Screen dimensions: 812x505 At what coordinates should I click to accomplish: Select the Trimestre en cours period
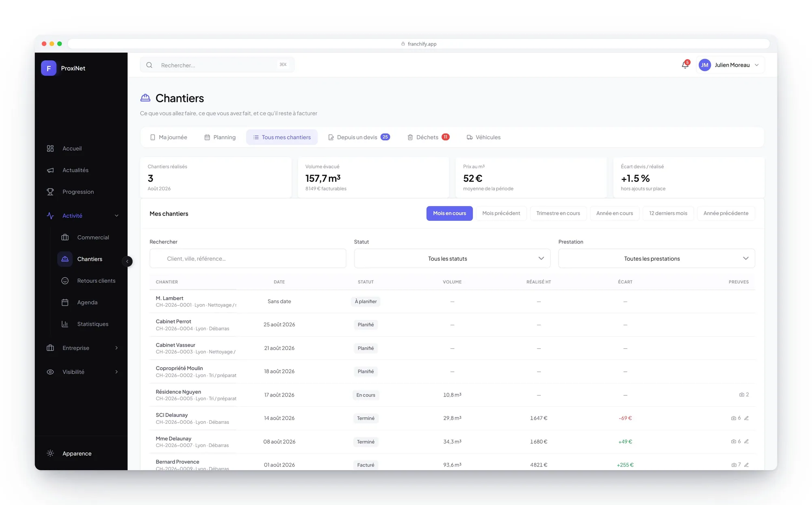coord(558,214)
